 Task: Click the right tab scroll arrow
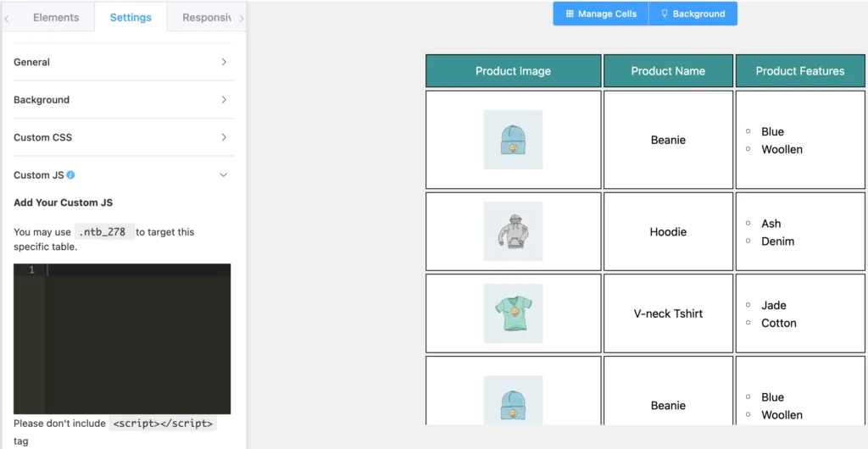tap(242, 19)
